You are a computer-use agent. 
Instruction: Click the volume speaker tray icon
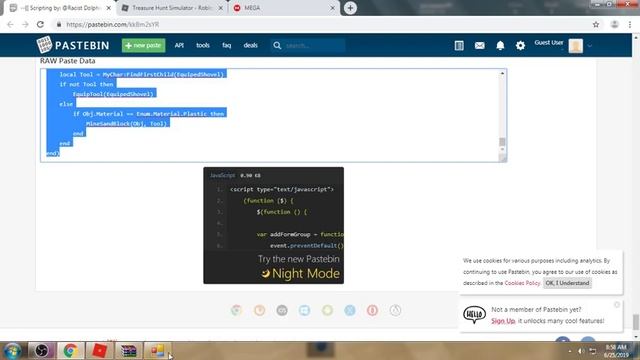click(580, 351)
